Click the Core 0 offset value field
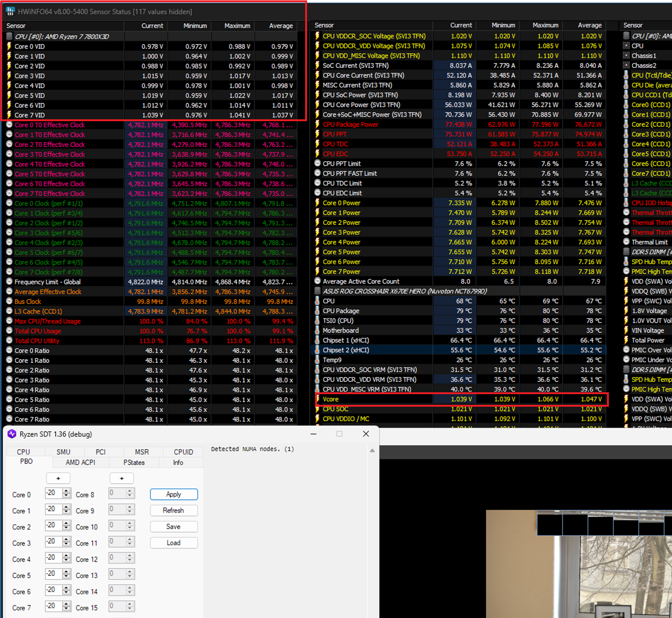672x618 pixels. pos(54,493)
